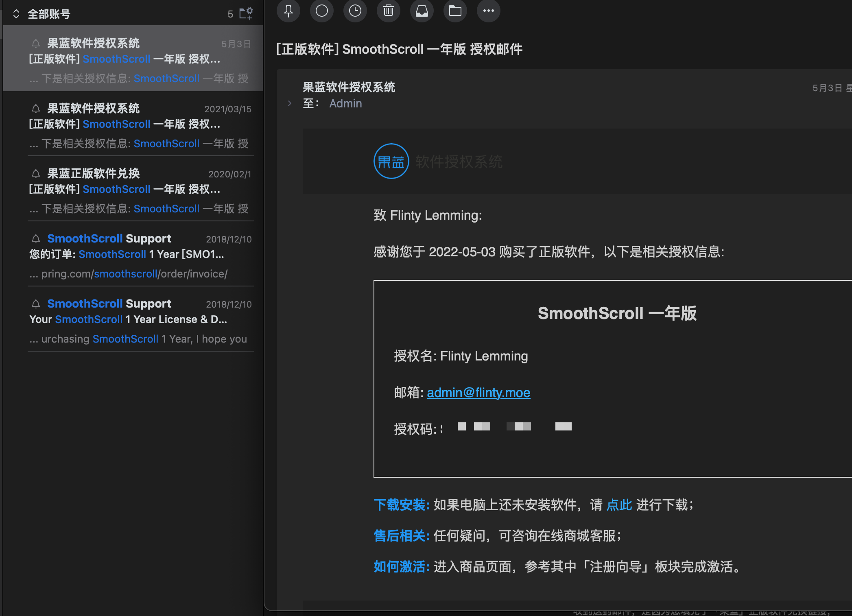Click the 果蓝 round logo image
852x616 pixels.
391,162
